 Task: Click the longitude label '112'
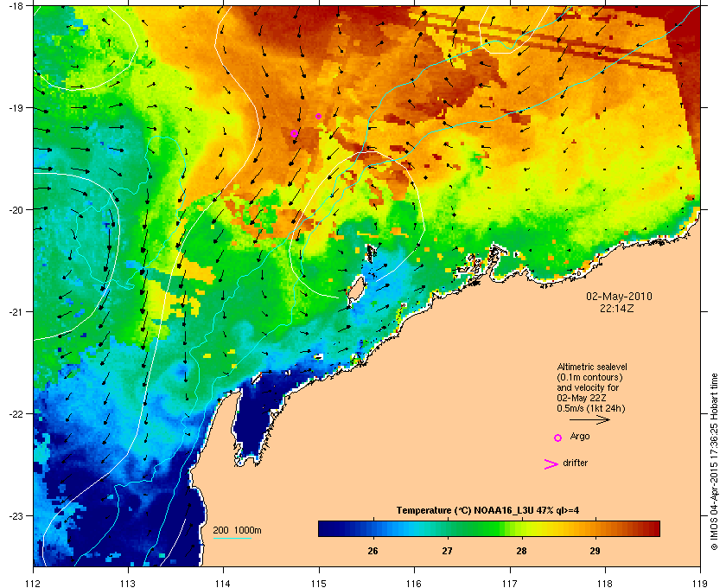click(34, 584)
